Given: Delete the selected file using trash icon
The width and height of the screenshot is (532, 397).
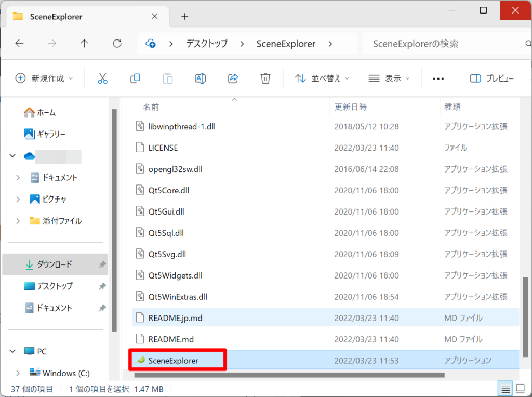Looking at the screenshot, I should (x=265, y=78).
